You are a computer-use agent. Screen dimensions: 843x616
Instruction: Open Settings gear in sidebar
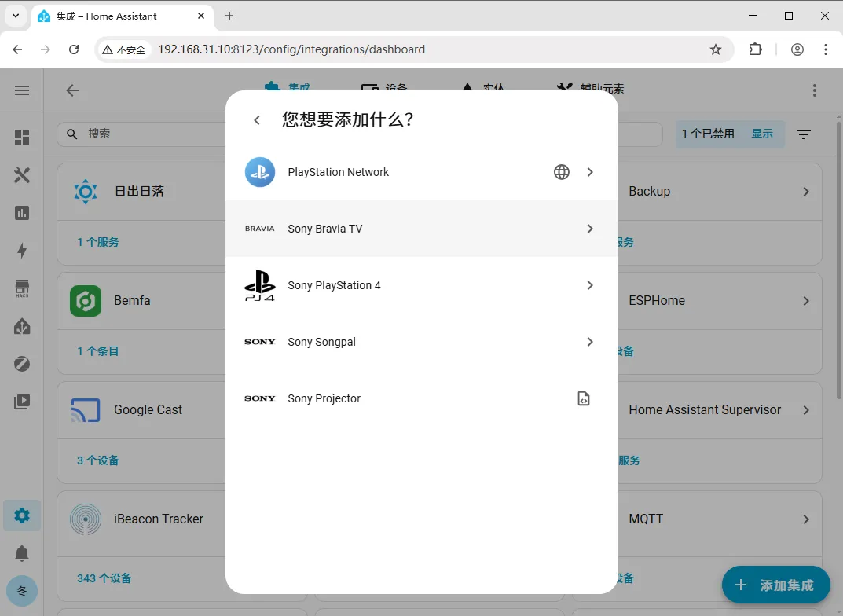coord(22,515)
